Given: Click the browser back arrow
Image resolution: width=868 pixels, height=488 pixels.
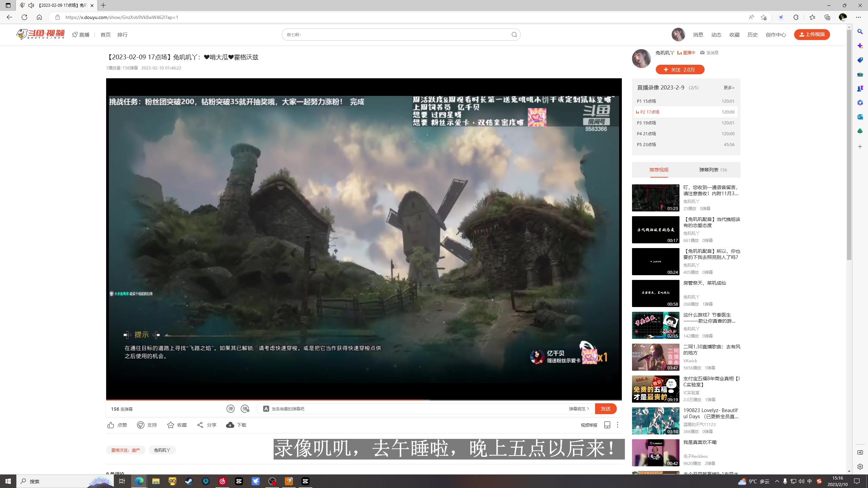Looking at the screenshot, I should point(9,17).
